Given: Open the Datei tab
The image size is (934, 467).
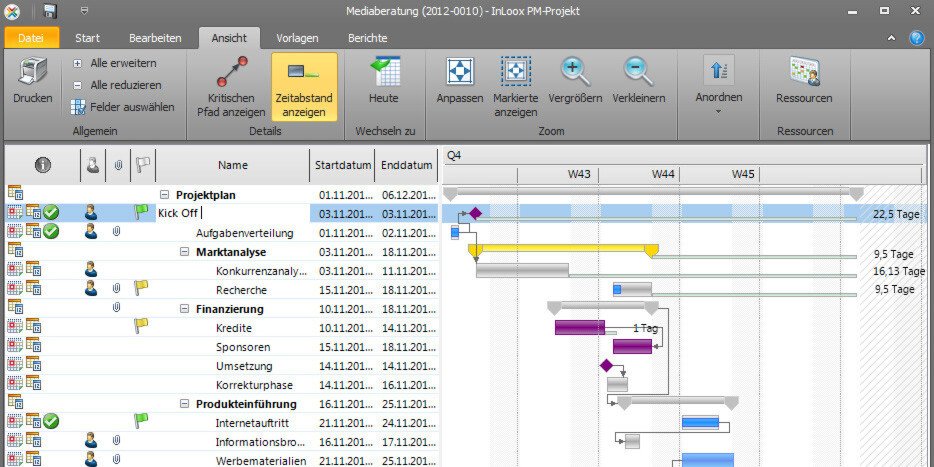Looking at the screenshot, I should point(31,38).
